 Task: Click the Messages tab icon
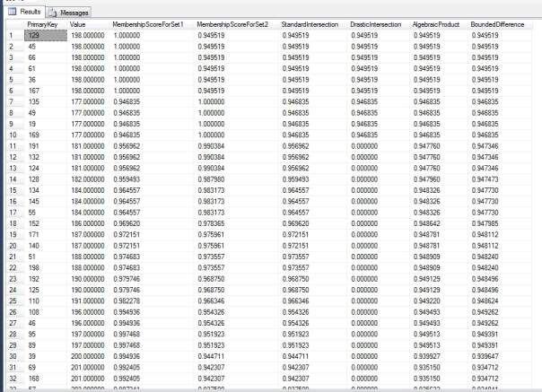[x=52, y=13]
